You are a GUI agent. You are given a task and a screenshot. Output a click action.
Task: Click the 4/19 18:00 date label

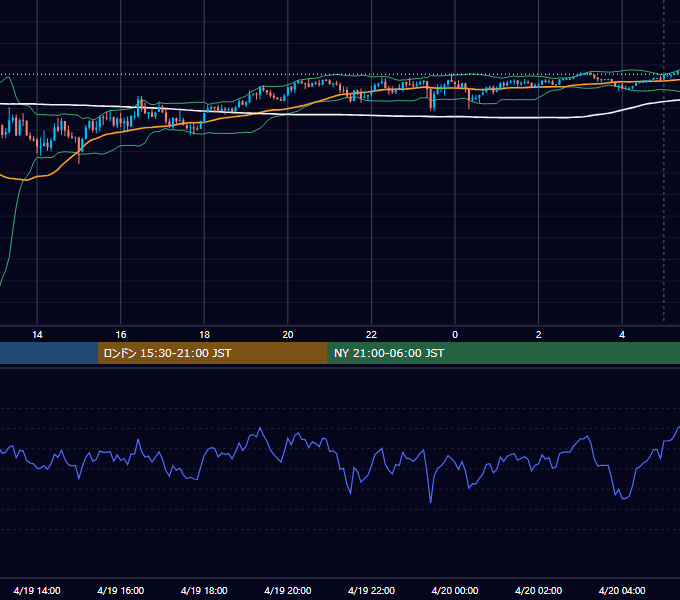[204, 590]
